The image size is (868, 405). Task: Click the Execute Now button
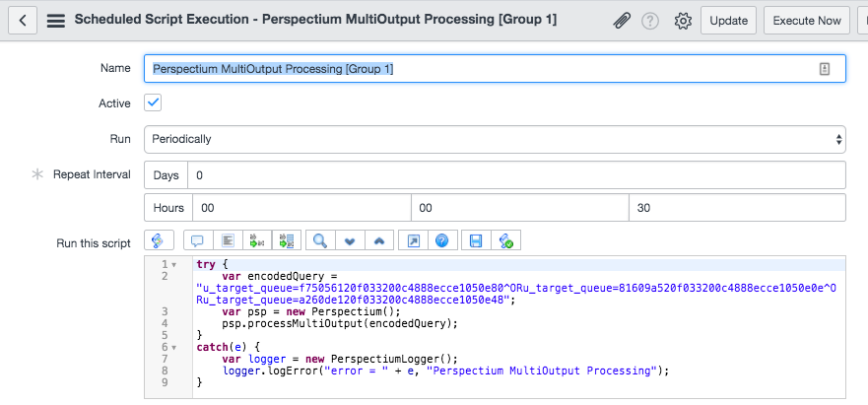[807, 21]
